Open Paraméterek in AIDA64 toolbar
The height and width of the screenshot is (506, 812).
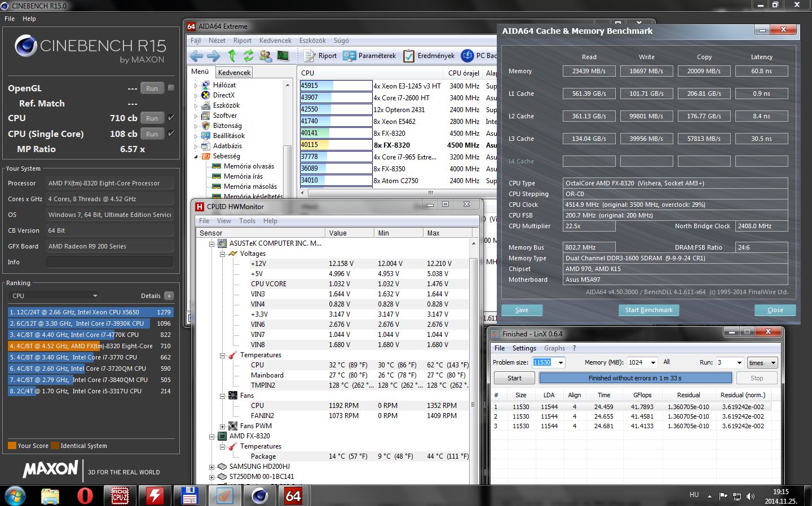click(370, 56)
